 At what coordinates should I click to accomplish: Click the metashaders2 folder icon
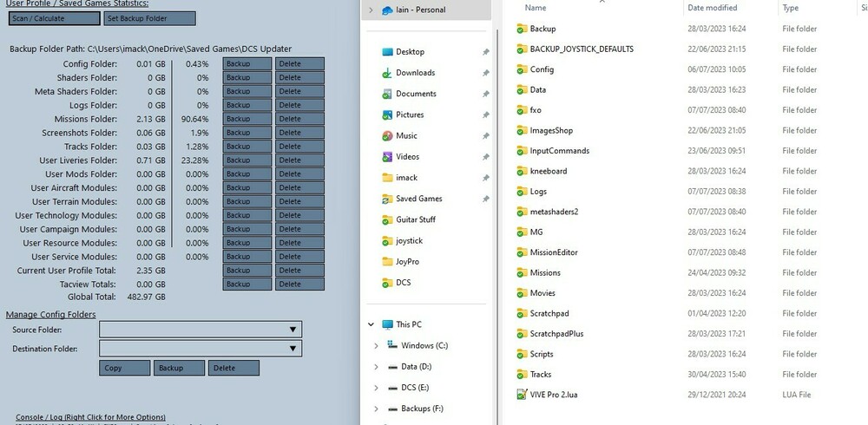pos(522,212)
